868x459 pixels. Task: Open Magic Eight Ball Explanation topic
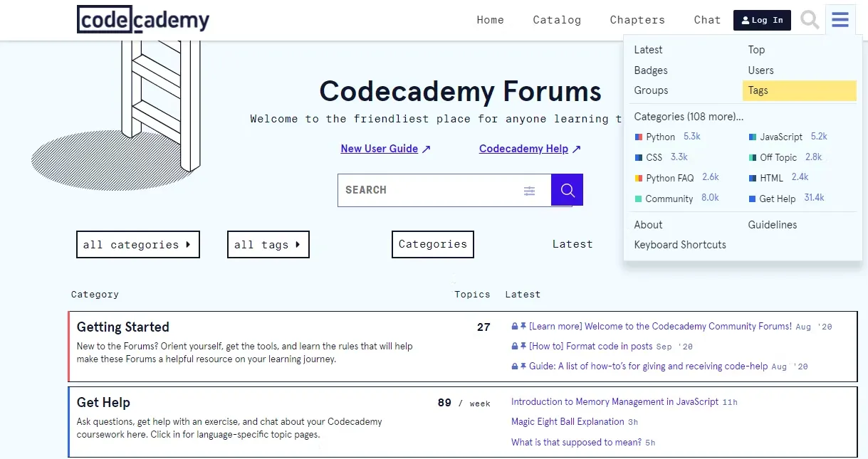coord(568,421)
